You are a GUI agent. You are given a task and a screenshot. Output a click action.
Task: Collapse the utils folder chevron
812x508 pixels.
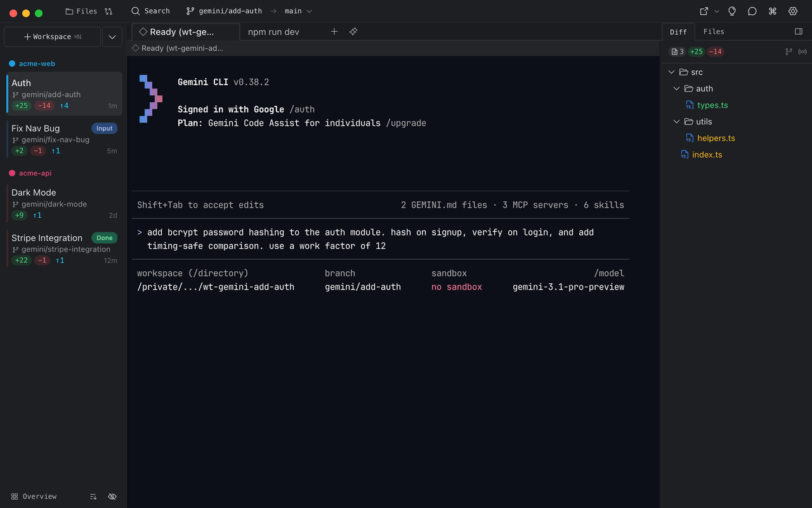coord(677,122)
